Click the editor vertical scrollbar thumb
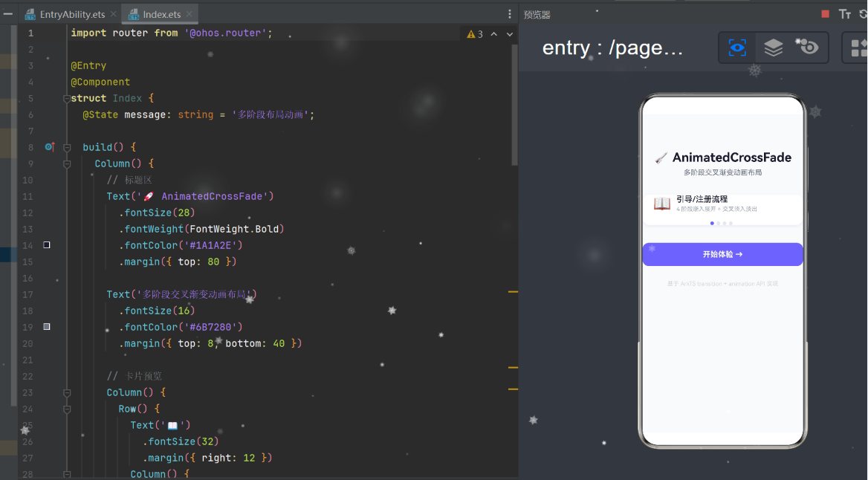This screenshot has height=480, width=868. click(x=514, y=106)
